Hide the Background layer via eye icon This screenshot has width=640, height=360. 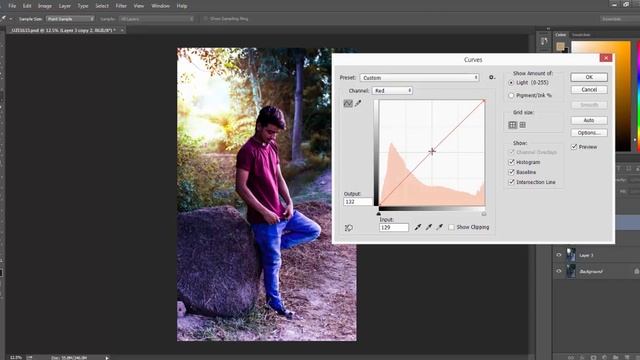point(559,271)
